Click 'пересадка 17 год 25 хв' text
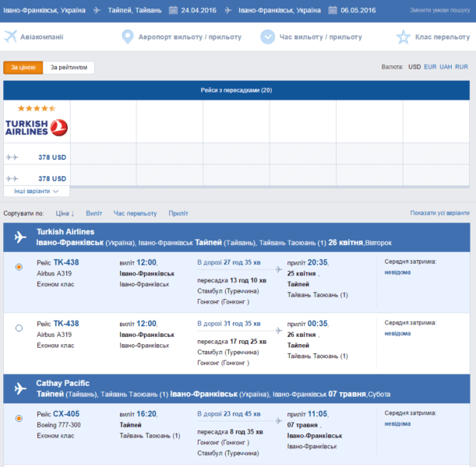The image size is (476, 467). [x=231, y=342]
